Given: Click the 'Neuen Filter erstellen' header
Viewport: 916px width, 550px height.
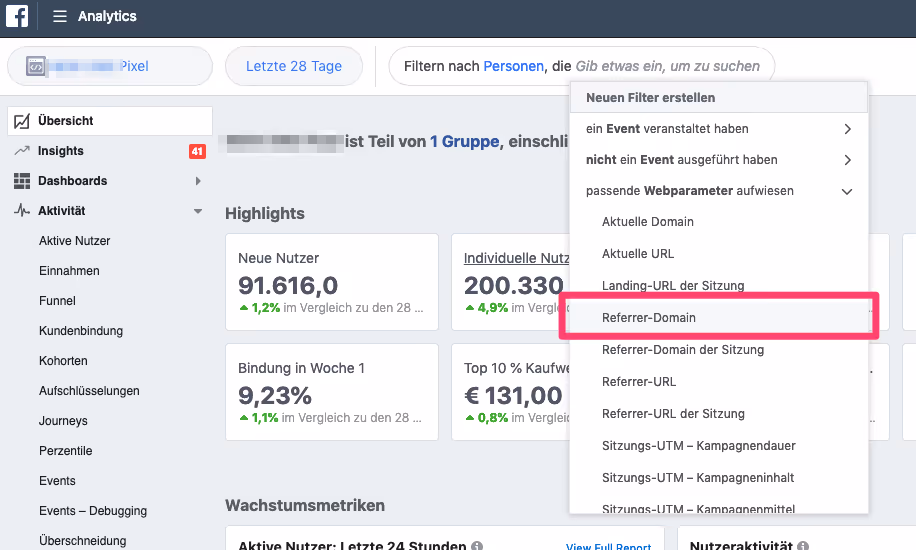Looking at the screenshot, I should (719, 98).
